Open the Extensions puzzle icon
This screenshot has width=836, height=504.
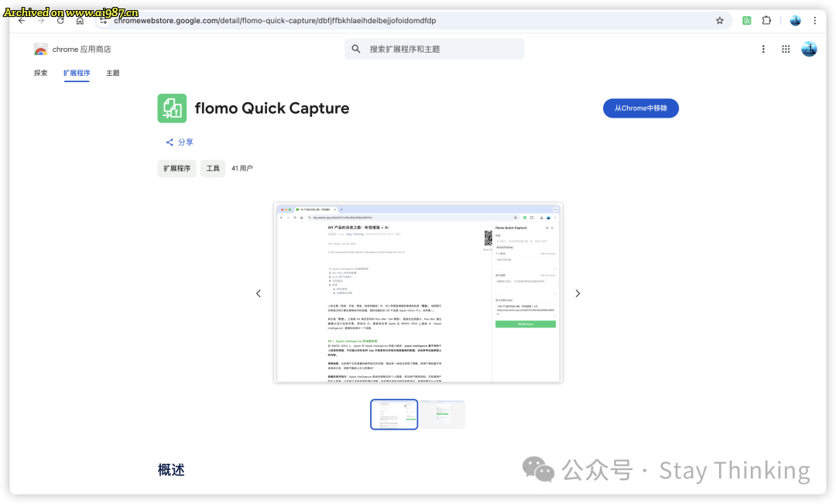point(766,21)
